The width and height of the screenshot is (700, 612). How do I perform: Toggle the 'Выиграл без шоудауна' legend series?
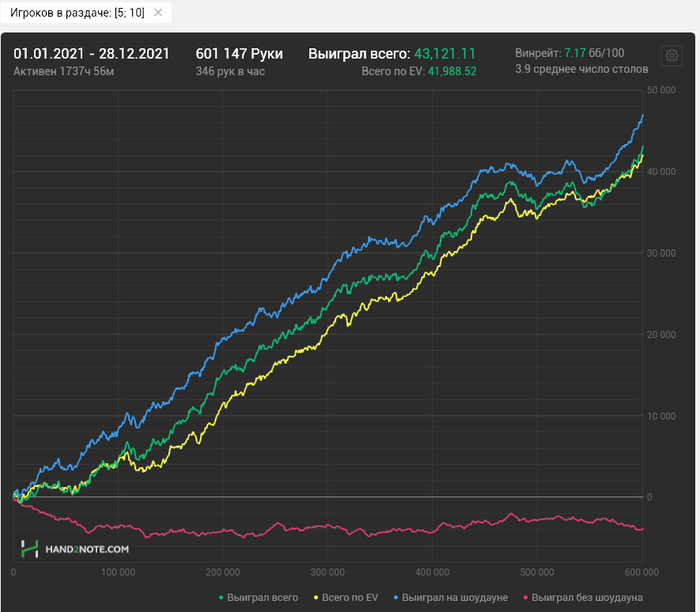583,597
